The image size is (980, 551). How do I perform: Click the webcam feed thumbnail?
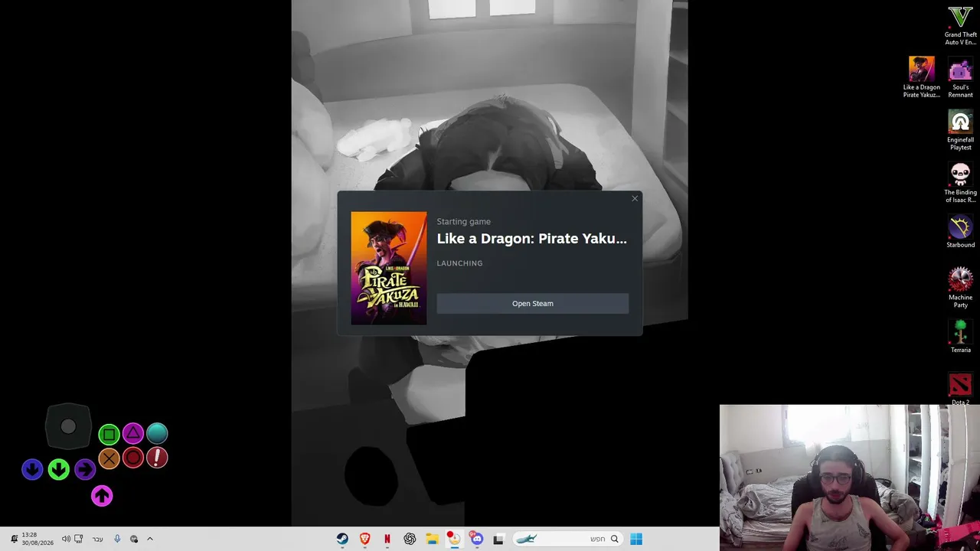(850, 478)
